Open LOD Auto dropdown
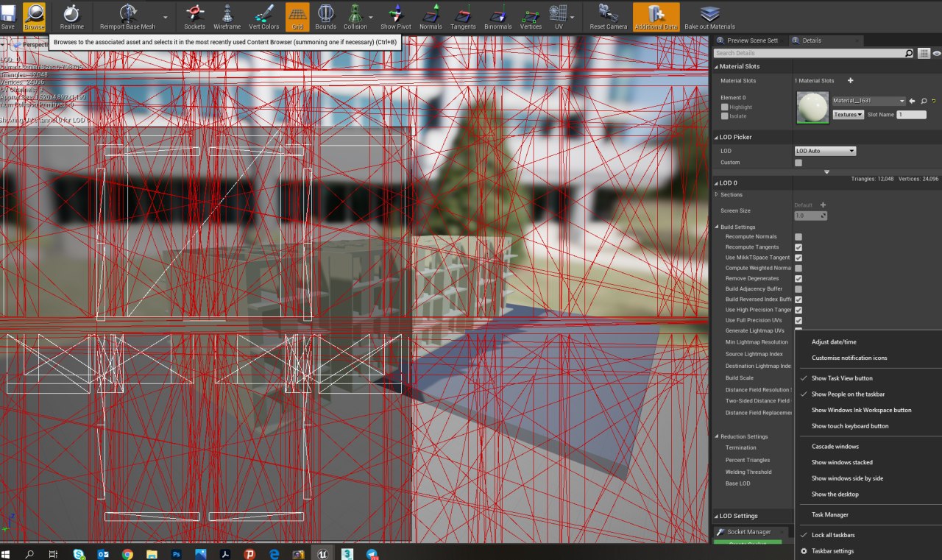942x560 pixels. click(x=825, y=151)
